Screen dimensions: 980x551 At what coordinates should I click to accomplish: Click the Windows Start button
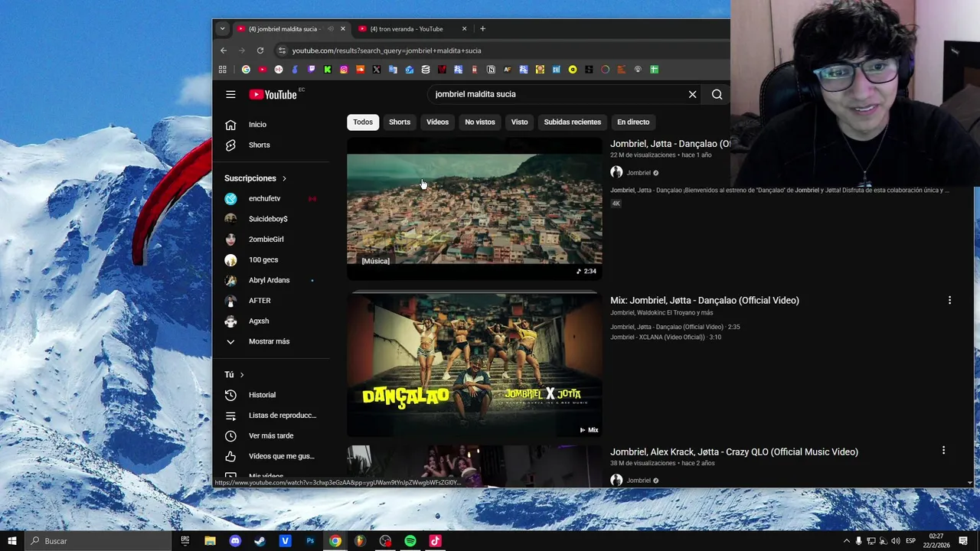click(x=12, y=541)
